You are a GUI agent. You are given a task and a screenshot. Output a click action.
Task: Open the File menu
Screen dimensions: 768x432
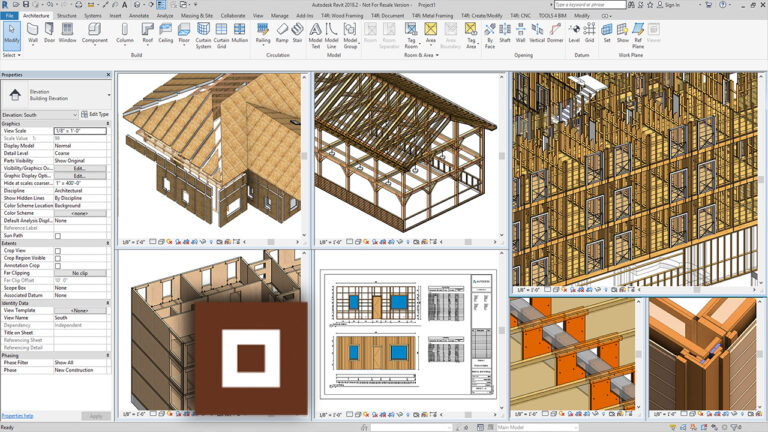pos(9,16)
